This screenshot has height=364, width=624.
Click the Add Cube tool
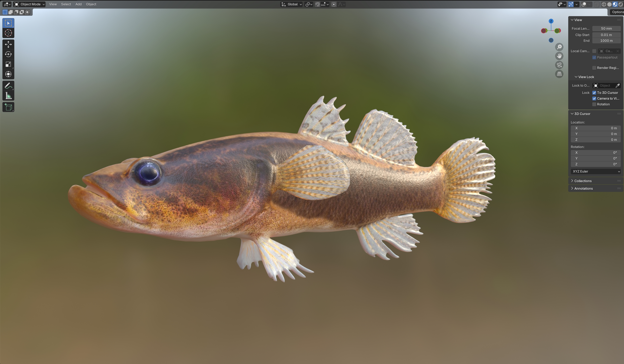[x=8, y=107]
